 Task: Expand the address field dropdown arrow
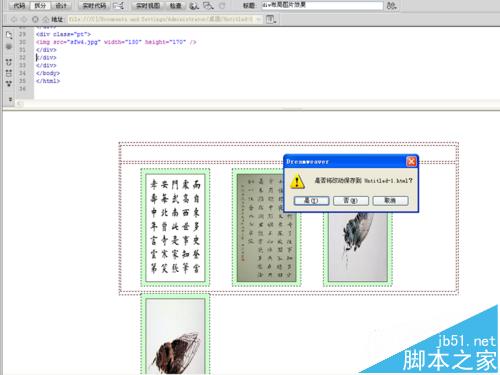(259, 19)
